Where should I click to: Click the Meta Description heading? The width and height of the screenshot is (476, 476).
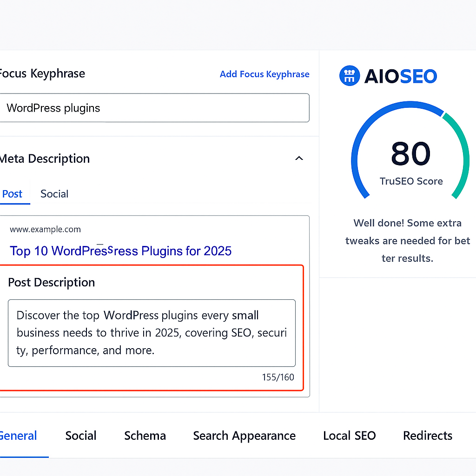point(45,159)
